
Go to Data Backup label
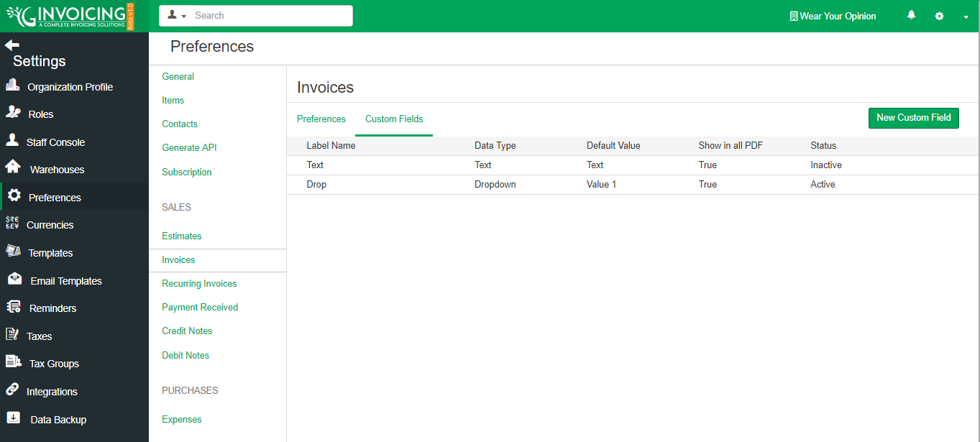pos(58,420)
